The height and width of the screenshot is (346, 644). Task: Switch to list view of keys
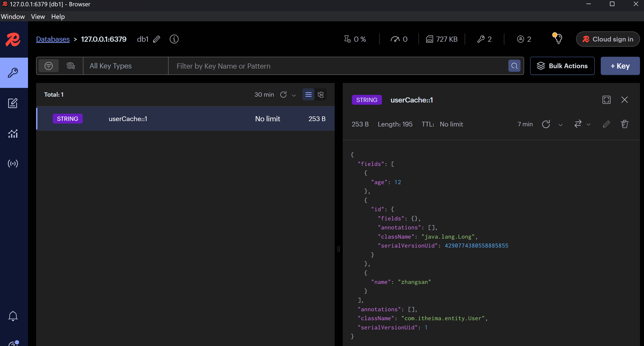(x=308, y=95)
